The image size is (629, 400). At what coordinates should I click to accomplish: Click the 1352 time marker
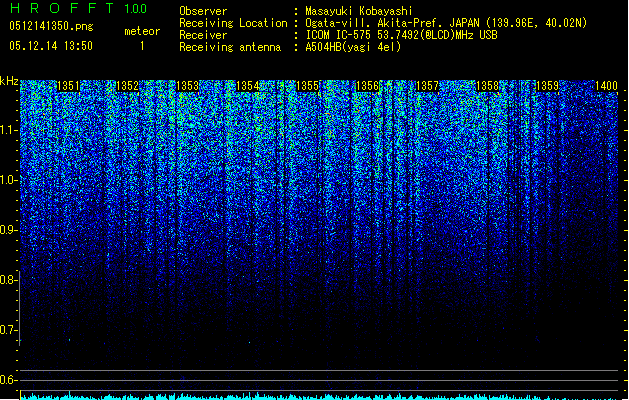[x=127, y=86]
